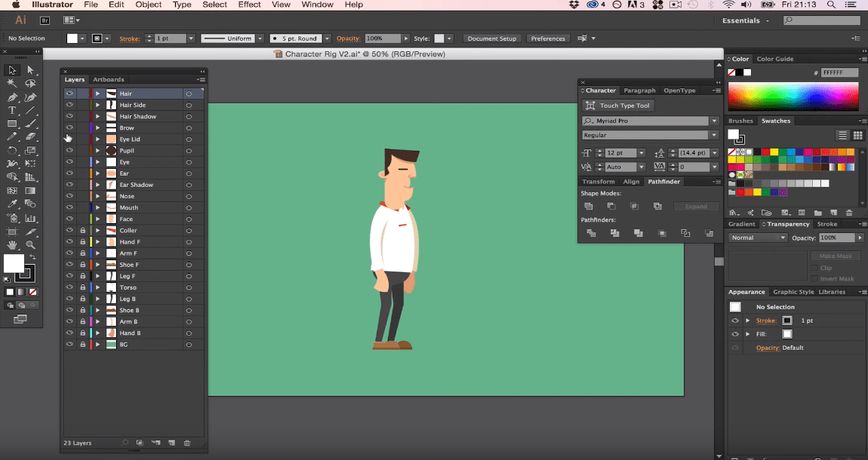Image resolution: width=868 pixels, height=460 pixels.
Task: Hide the Pupil layer
Action: (x=69, y=150)
